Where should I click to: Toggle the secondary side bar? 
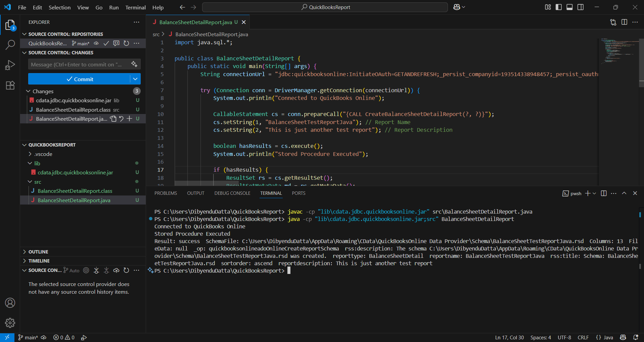[581, 7]
